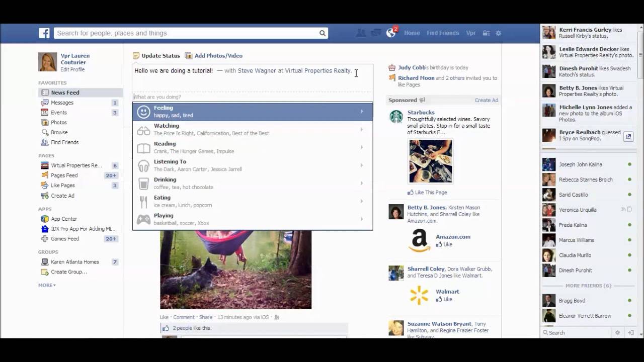Expand Playing submenu arrow

(361, 219)
